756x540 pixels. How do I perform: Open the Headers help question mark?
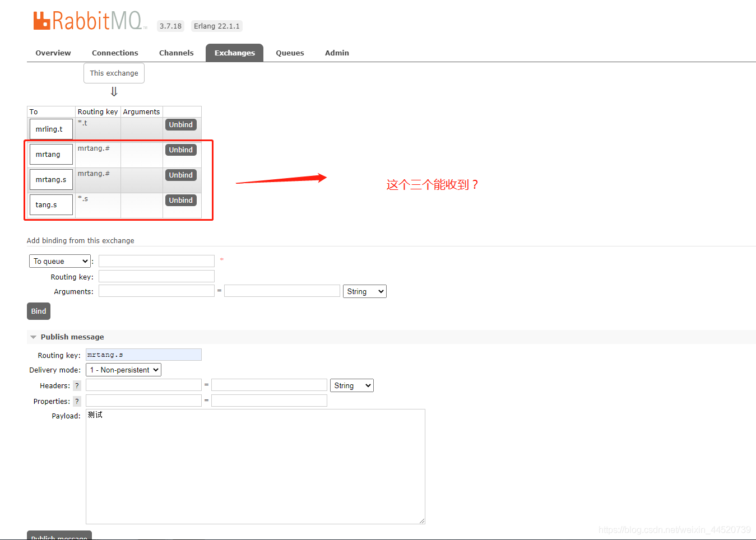click(x=77, y=385)
